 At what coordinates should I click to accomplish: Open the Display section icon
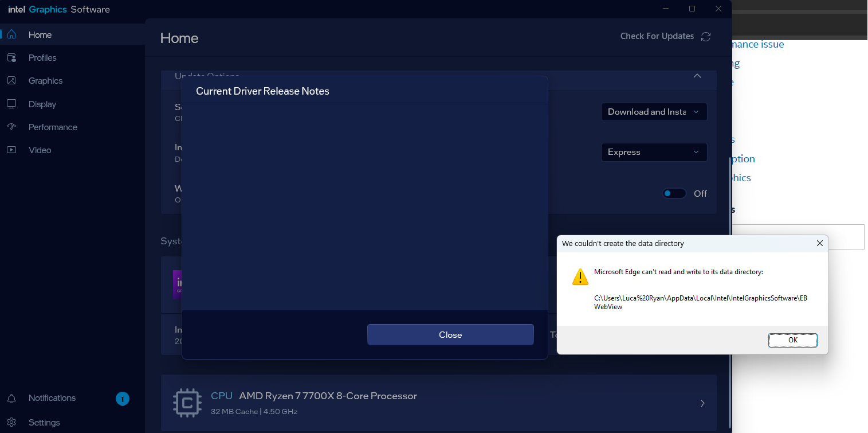(x=11, y=104)
